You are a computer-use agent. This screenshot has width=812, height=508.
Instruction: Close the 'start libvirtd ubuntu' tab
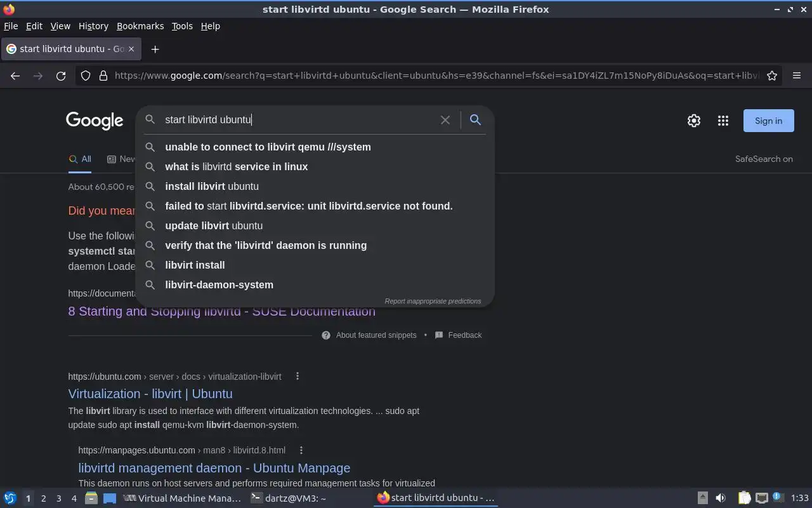(131, 49)
